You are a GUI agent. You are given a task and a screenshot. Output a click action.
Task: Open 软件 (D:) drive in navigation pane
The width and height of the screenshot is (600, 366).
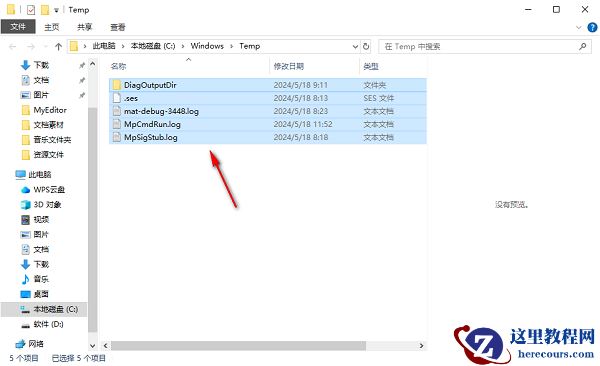(x=48, y=324)
